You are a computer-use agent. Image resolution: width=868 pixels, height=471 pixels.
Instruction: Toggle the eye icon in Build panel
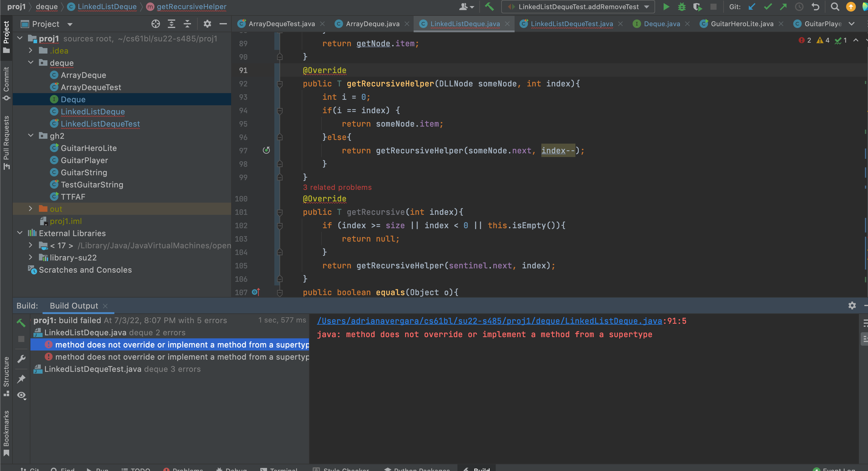click(22, 395)
